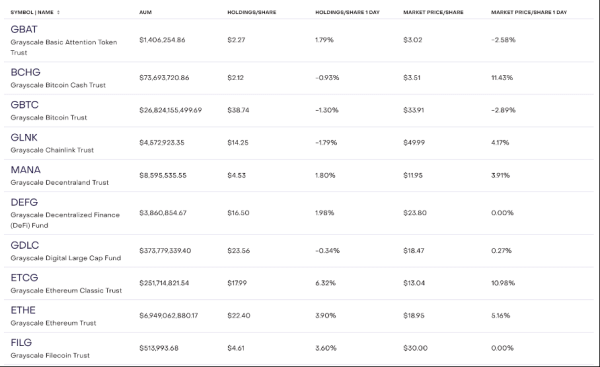Select the ETHE ticker
The height and width of the screenshot is (367, 600).
click(x=23, y=310)
